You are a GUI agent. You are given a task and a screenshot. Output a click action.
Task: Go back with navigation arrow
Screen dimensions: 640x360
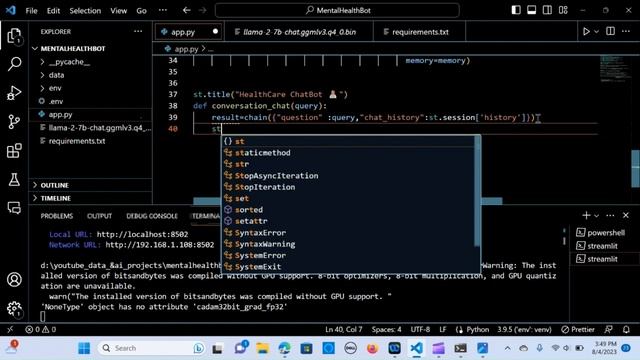(187, 10)
